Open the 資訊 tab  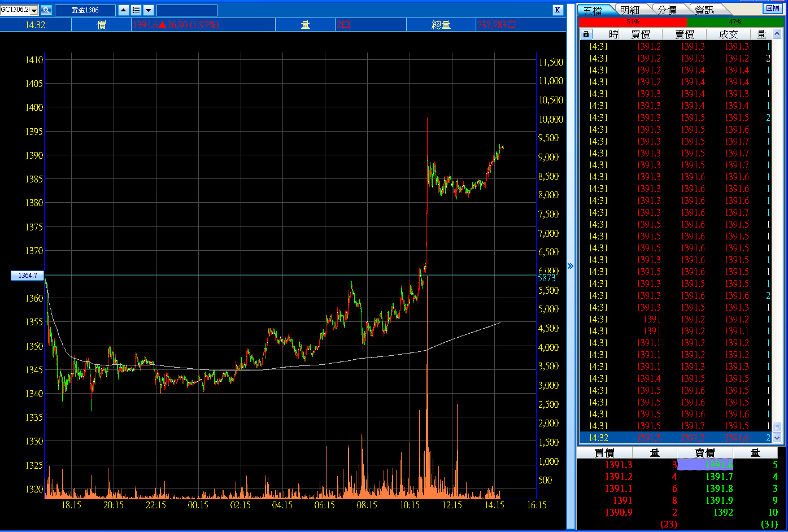704,10
